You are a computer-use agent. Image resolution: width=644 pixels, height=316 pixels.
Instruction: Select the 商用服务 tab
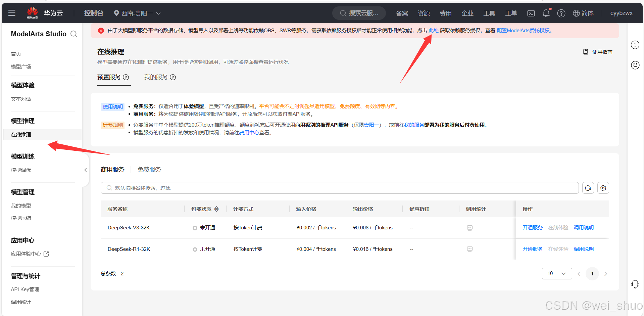[112, 170]
